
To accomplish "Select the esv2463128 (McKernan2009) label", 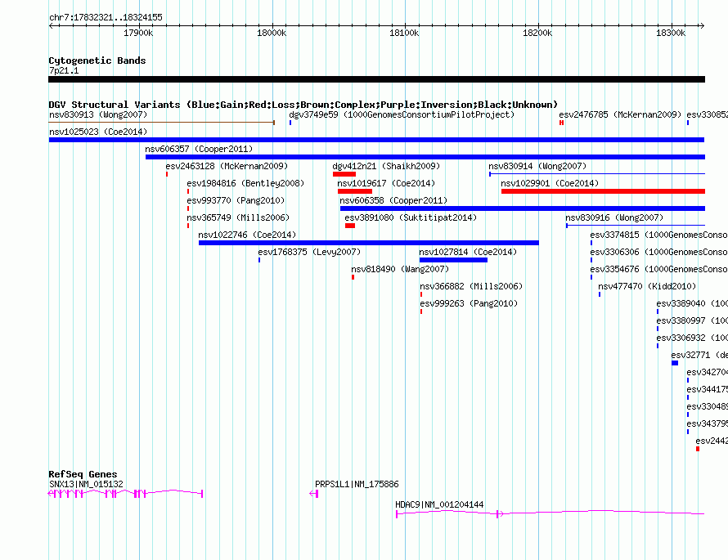I will point(227,166).
